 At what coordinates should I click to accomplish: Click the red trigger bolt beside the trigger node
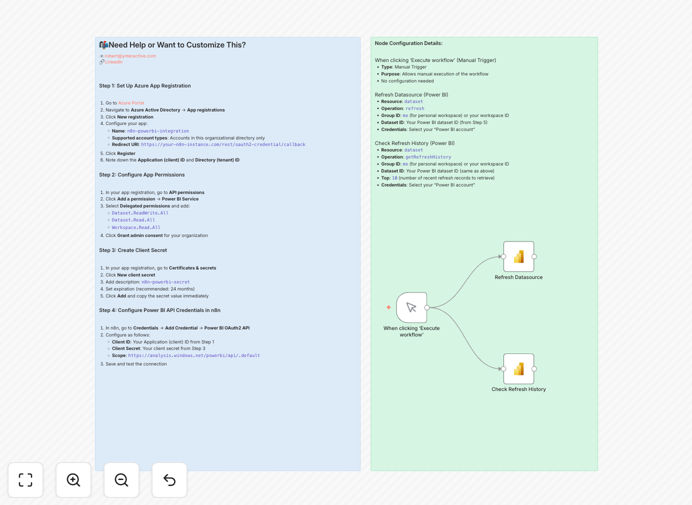[x=388, y=307]
